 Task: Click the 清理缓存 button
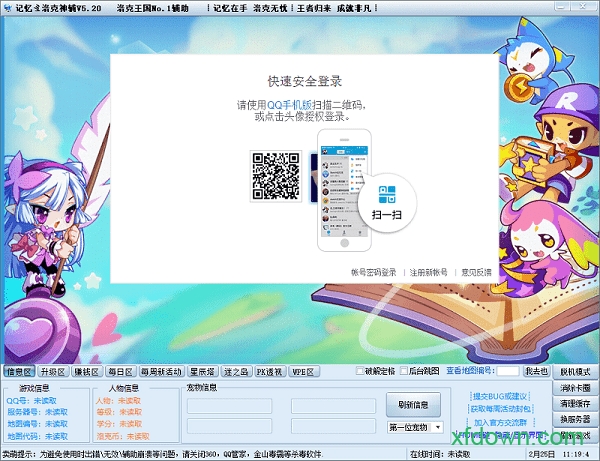coord(575,404)
